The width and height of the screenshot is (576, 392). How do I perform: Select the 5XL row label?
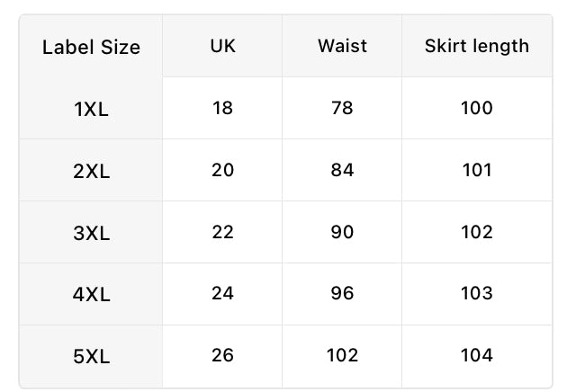click(x=91, y=356)
